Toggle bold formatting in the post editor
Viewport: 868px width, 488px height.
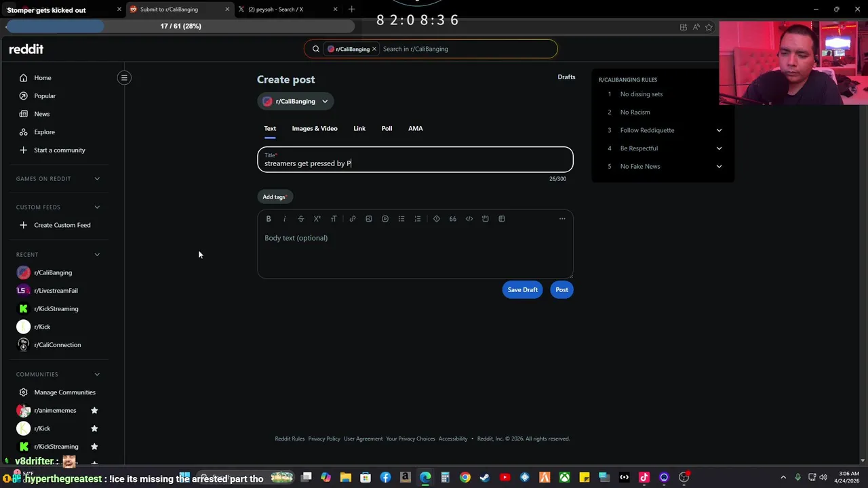pyautogui.click(x=269, y=219)
